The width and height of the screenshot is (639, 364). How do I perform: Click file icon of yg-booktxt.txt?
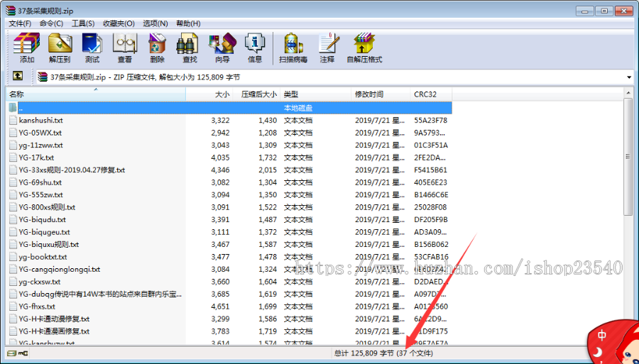coord(13,257)
